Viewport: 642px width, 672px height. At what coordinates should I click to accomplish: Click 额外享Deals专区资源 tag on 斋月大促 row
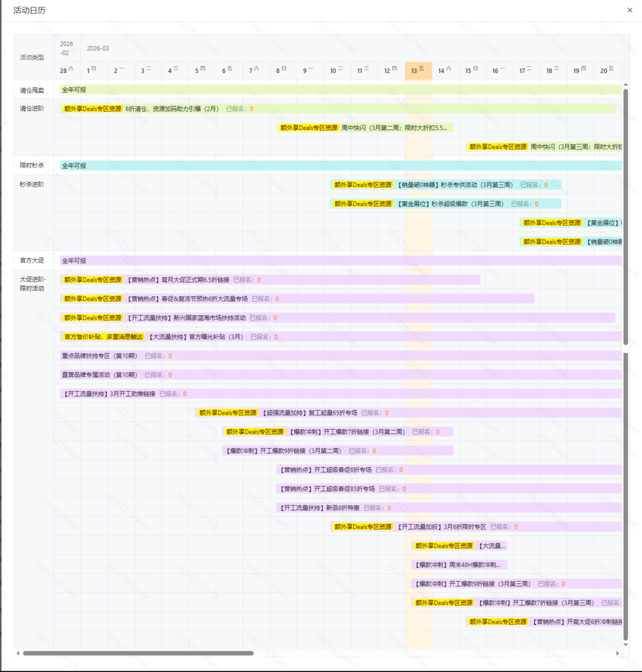coord(93,280)
